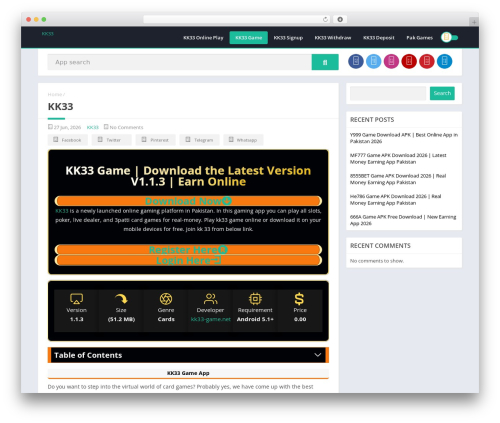Screen dimensions: 500x423
Task: Open KK33 Online Play menu item
Action: (203, 38)
